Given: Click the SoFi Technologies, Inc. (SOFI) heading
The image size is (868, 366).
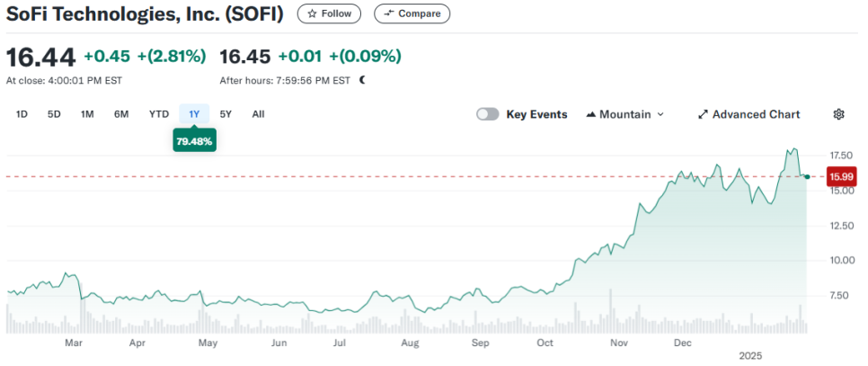Looking at the screenshot, I should [x=145, y=13].
